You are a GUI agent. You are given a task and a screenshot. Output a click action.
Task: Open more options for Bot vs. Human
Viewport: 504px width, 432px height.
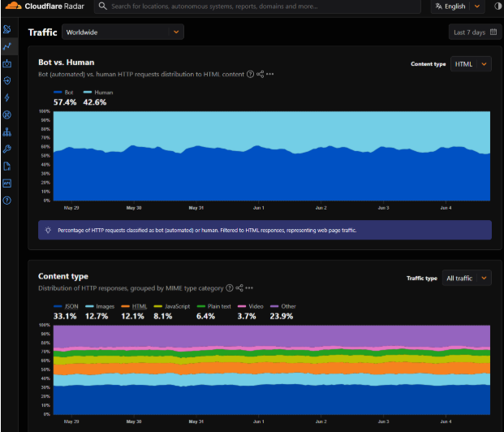point(270,75)
